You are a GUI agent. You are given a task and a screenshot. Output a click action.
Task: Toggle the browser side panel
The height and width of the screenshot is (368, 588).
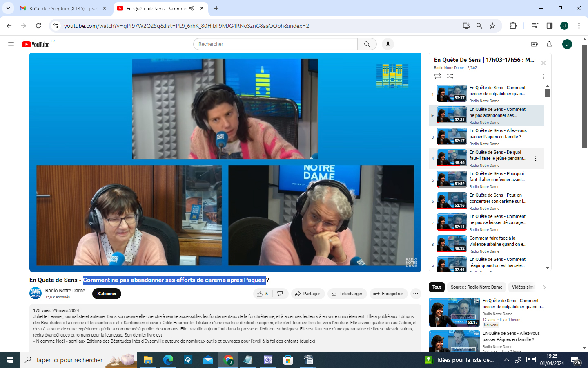click(549, 26)
